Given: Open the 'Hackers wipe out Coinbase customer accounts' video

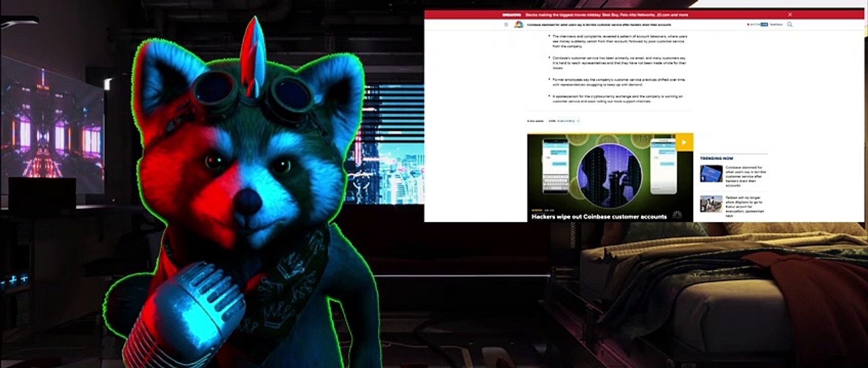Looking at the screenshot, I should 599,217.
